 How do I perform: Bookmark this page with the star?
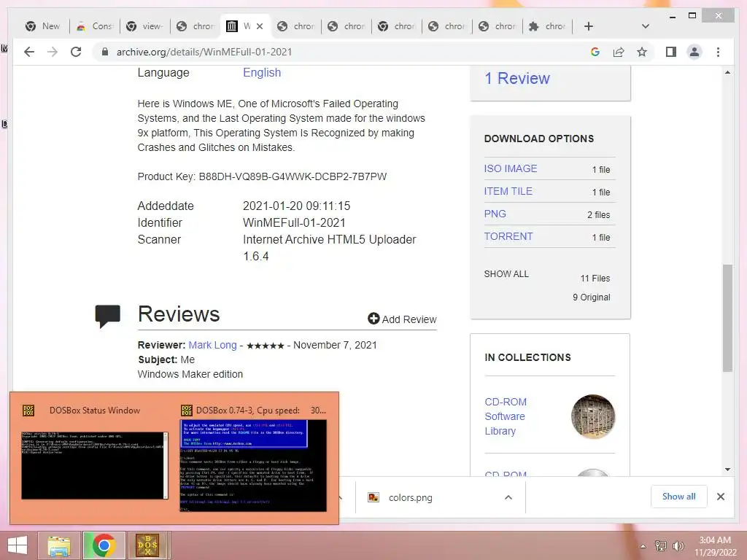(642, 52)
